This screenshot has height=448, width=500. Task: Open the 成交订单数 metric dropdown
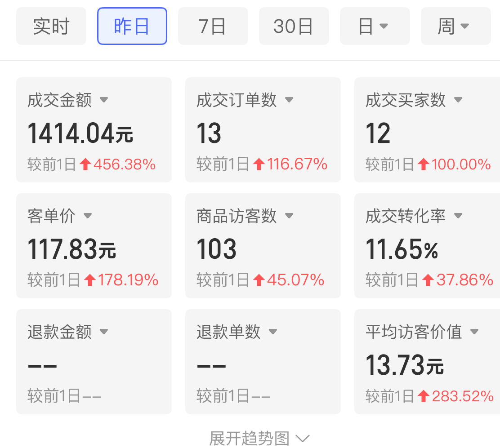pos(290,100)
